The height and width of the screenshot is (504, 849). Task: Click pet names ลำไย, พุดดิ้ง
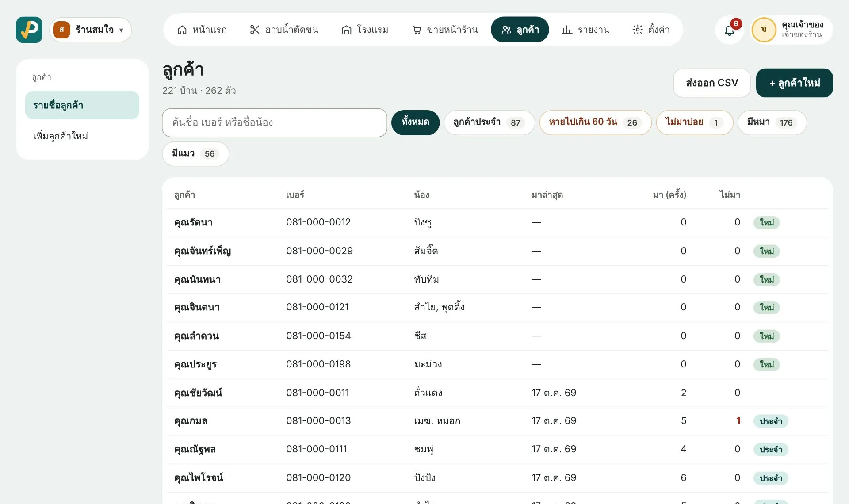pos(439,307)
